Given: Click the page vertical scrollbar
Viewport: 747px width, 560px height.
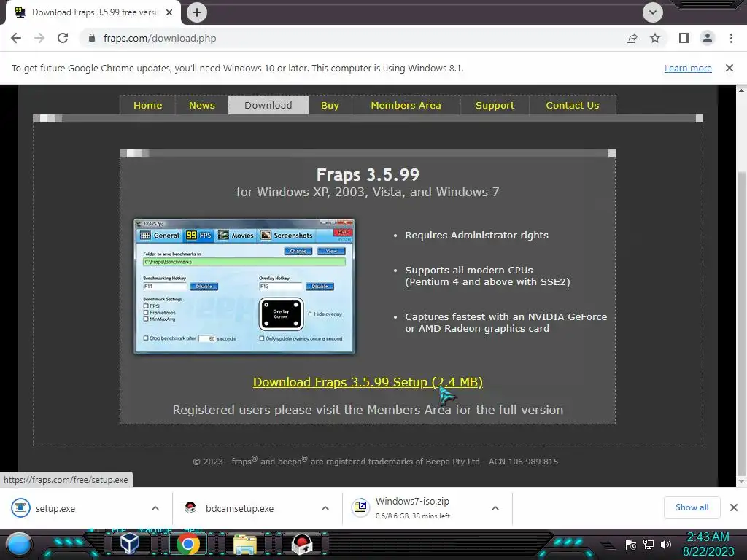Looking at the screenshot, I should tap(741, 324).
